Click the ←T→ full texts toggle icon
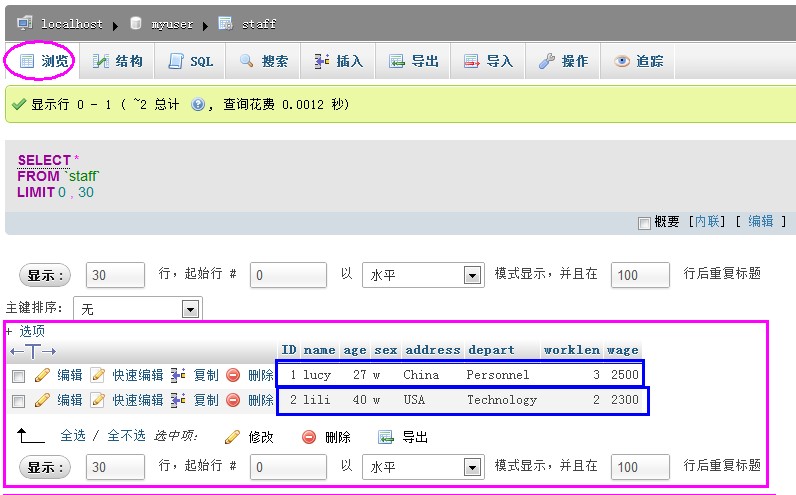The width and height of the screenshot is (796, 495). 33,351
